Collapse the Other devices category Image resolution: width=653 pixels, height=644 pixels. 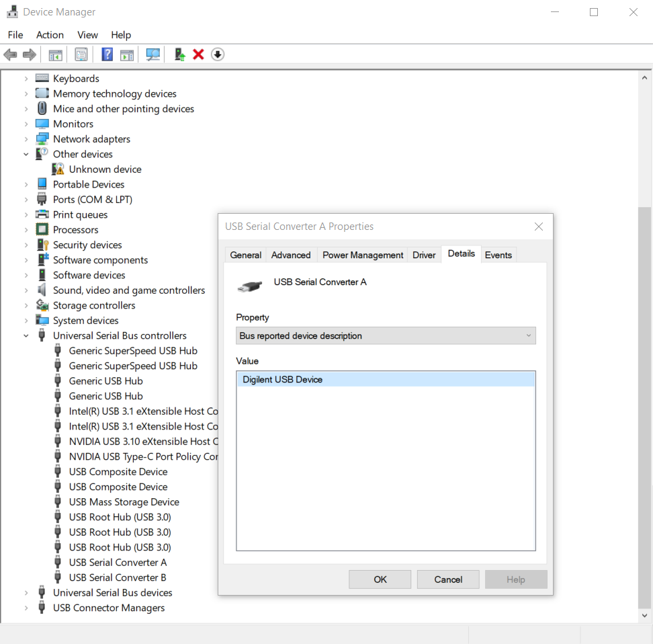click(x=26, y=155)
